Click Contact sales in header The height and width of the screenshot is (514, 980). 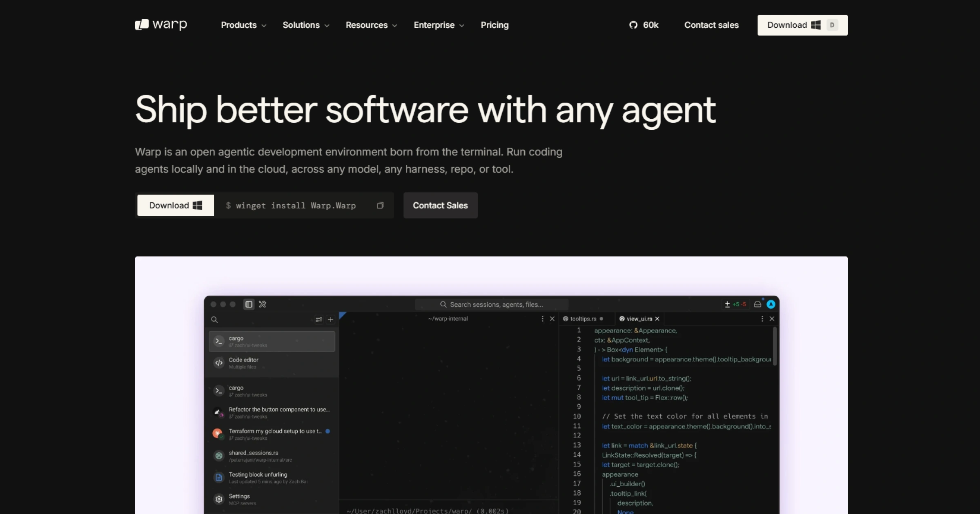click(711, 25)
